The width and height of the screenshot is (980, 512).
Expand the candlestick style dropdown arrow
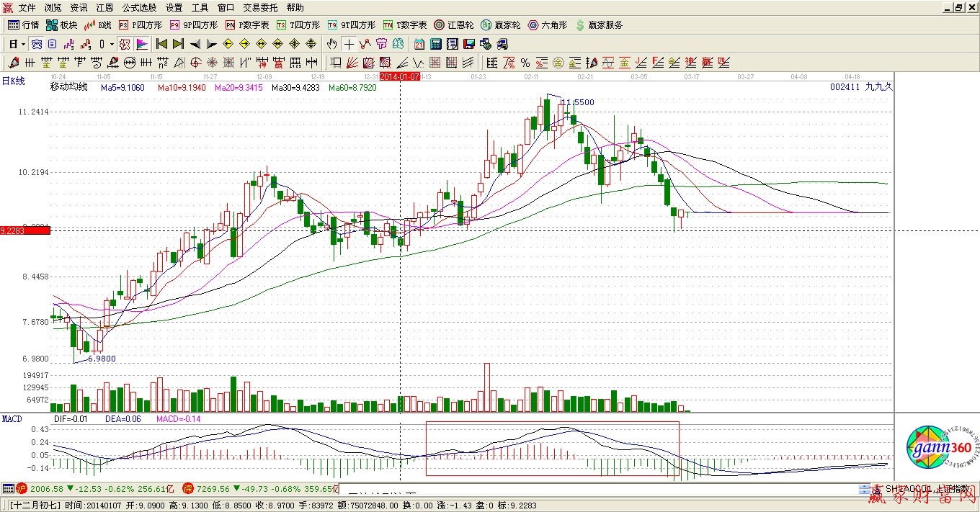point(112,44)
